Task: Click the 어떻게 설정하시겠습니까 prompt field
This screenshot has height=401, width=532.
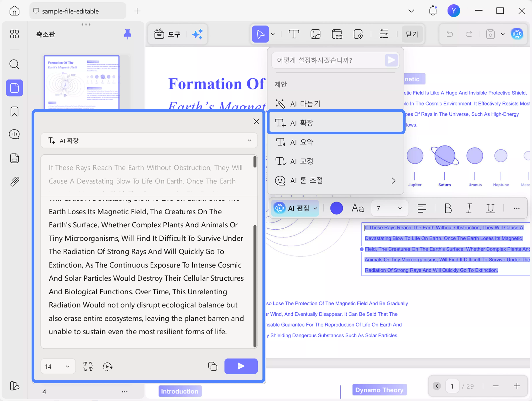Action: click(x=327, y=60)
